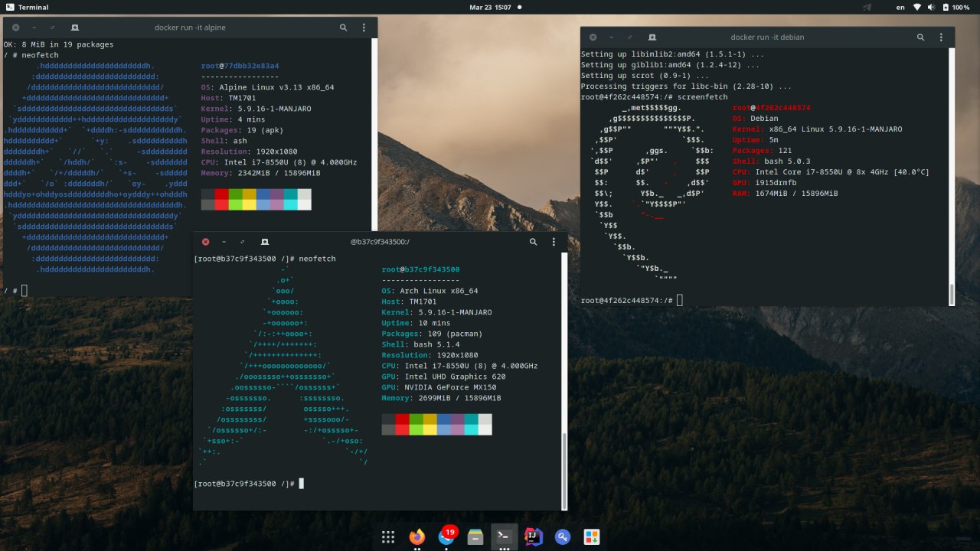Open Telegram with 19 unread badge
The width and height of the screenshot is (980, 551).
point(446,536)
